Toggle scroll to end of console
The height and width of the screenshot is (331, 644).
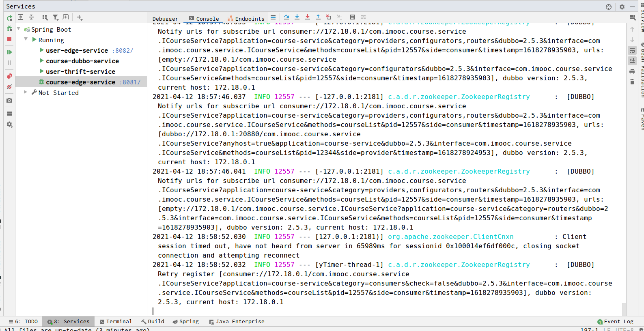point(632,61)
